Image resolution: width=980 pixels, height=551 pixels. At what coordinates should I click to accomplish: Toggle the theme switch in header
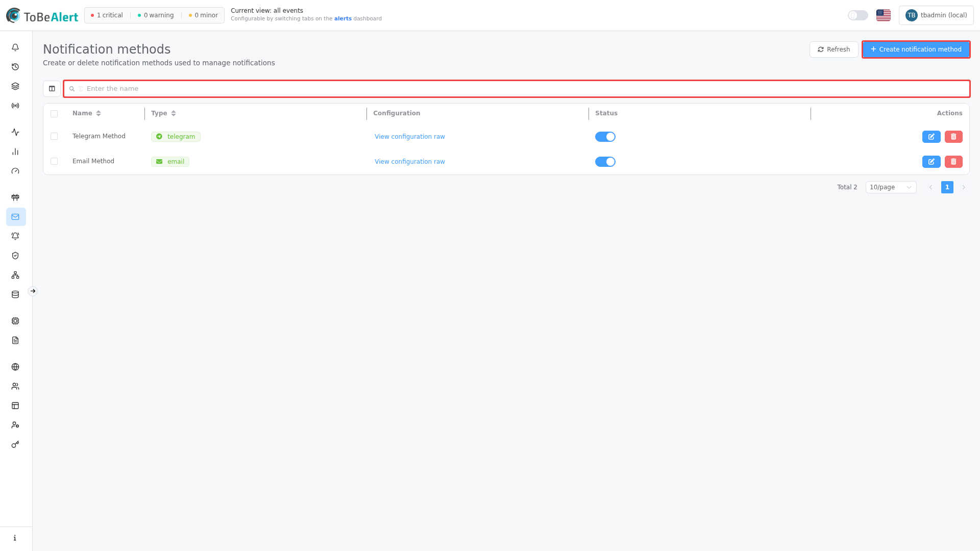(x=858, y=15)
